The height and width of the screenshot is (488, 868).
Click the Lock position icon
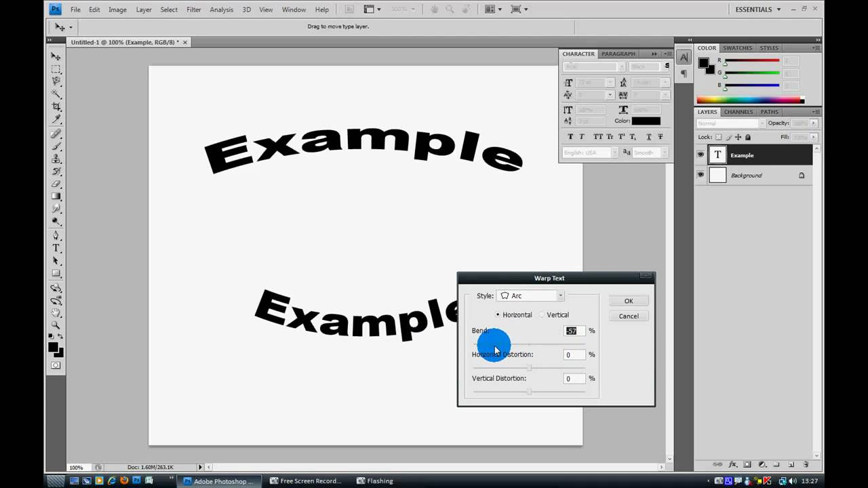click(x=737, y=137)
